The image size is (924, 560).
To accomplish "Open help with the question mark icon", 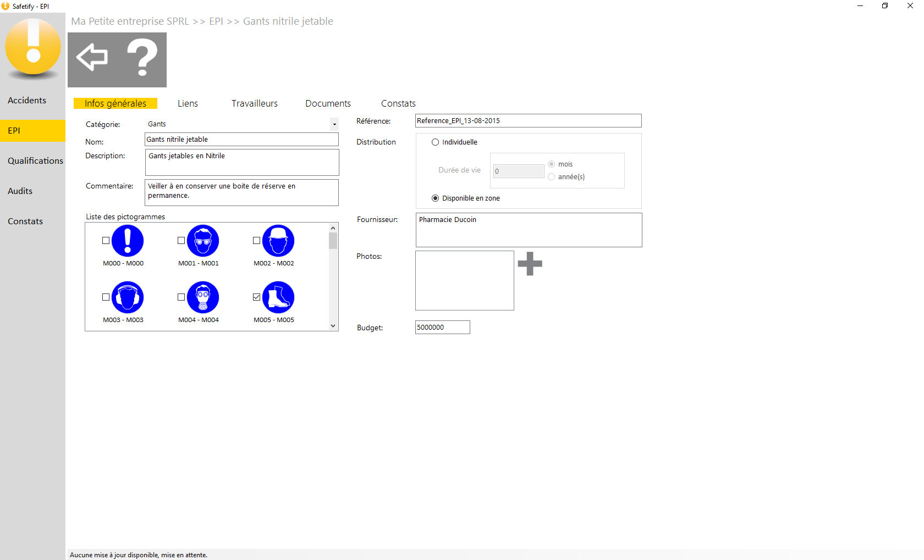I will 142,57.
